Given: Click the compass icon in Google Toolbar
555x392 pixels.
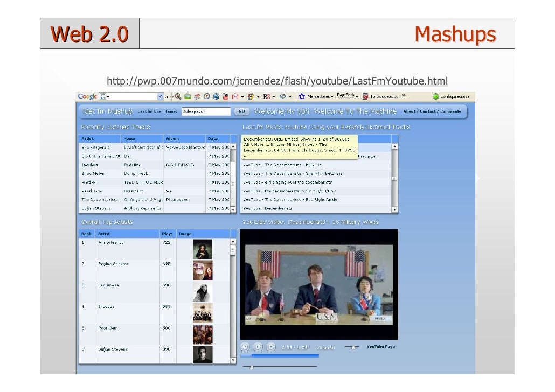Looking at the screenshot, I should [x=207, y=96].
